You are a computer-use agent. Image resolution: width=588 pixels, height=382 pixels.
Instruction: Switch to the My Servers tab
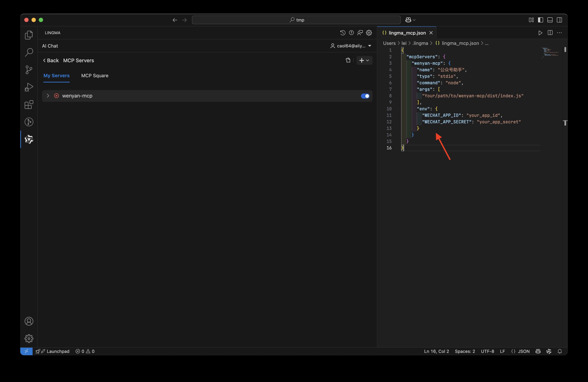[x=57, y=75]
